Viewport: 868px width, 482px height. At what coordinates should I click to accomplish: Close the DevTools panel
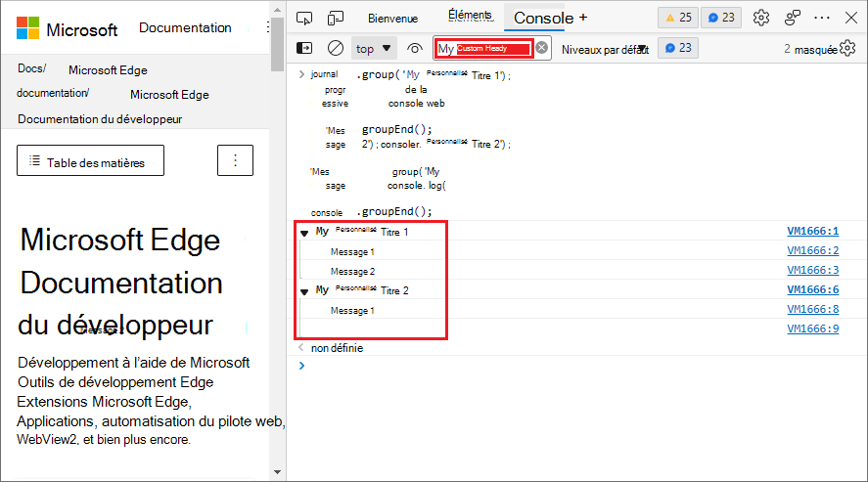851,18
